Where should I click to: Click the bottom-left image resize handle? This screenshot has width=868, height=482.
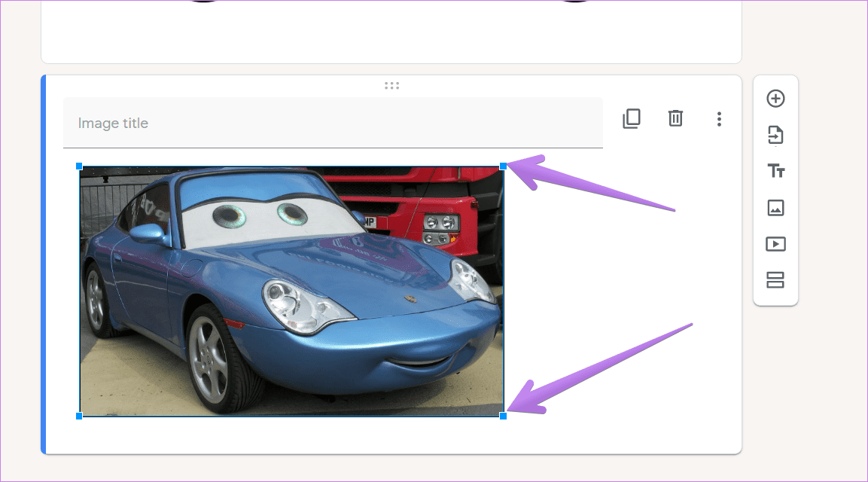(79, 416)
